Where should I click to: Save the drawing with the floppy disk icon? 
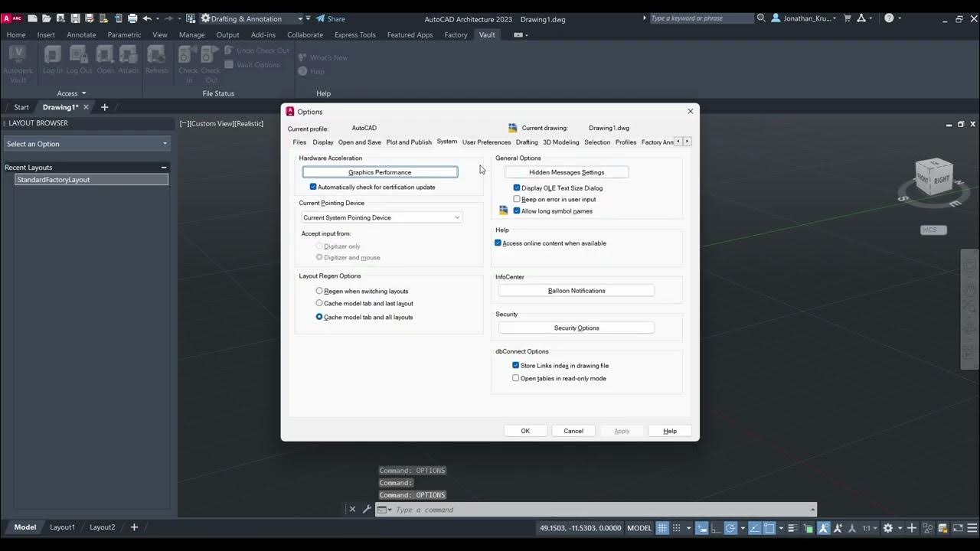pyautogui.click(x=76, y=18)
